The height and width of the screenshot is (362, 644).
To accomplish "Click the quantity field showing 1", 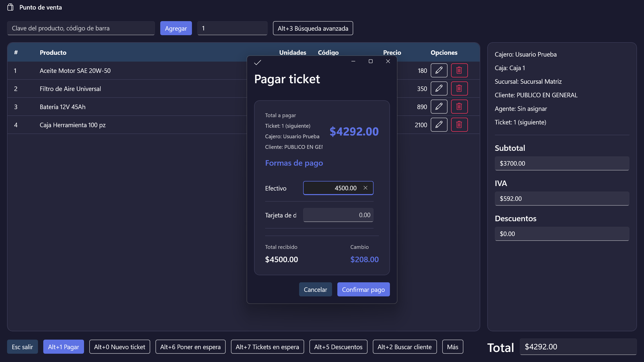I will (x=232, y=28).
